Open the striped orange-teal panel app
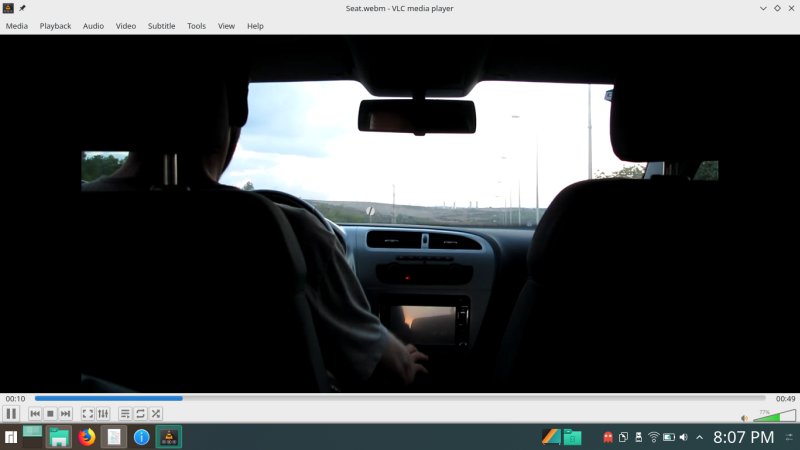The image size is (800, 450). [x=551, y=437]
